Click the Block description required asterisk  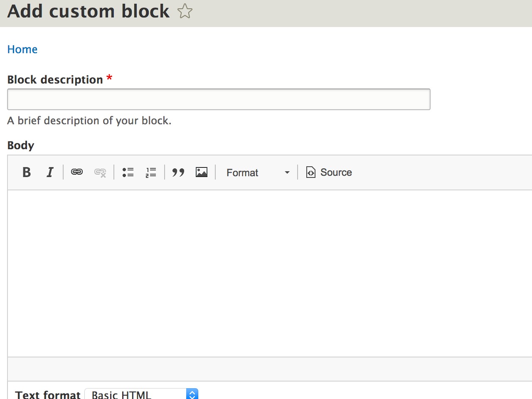pyautogui.click(x=109, y=79)
